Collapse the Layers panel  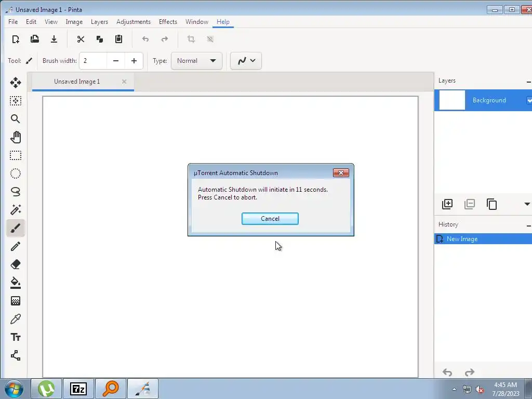coord(529,82)
